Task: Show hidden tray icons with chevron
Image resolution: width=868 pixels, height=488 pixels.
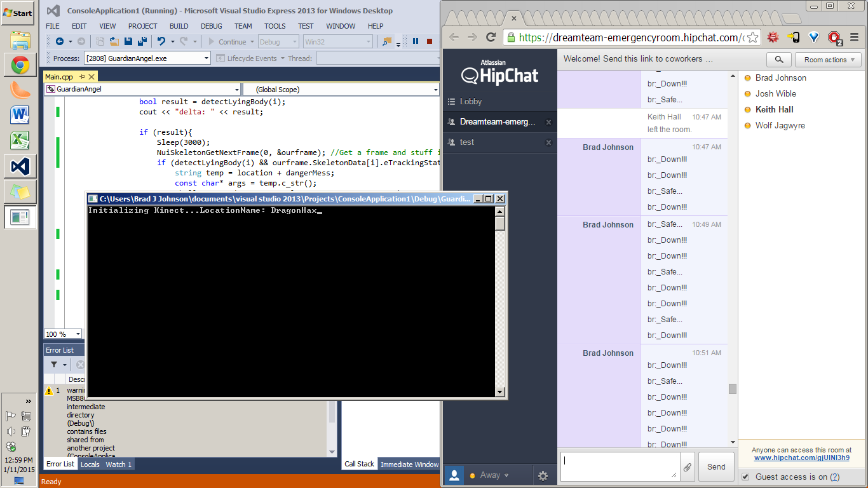Action: click(x=29, y=401)
